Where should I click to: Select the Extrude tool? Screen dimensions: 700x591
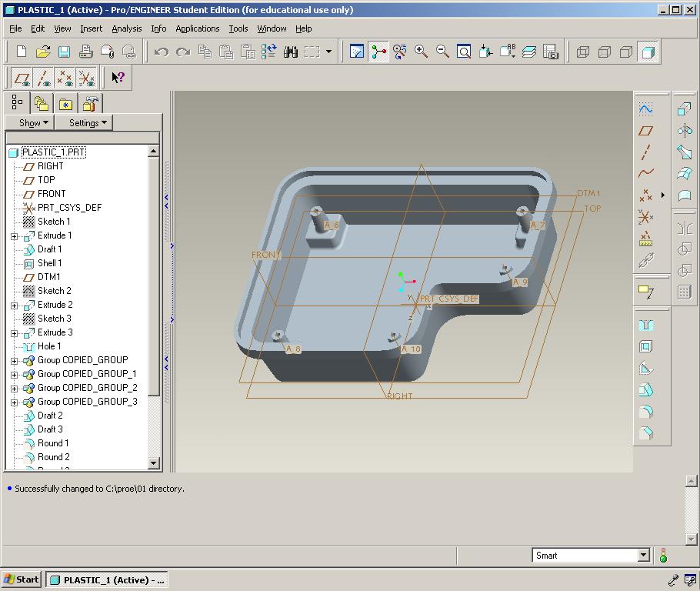[684, 109]
